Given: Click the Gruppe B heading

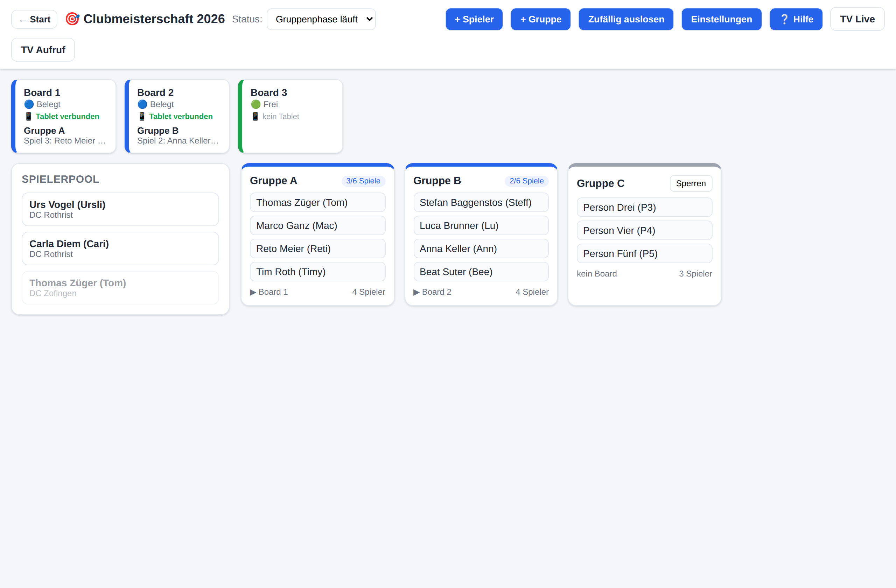Looking at the screenshot, I should (437, 181).
